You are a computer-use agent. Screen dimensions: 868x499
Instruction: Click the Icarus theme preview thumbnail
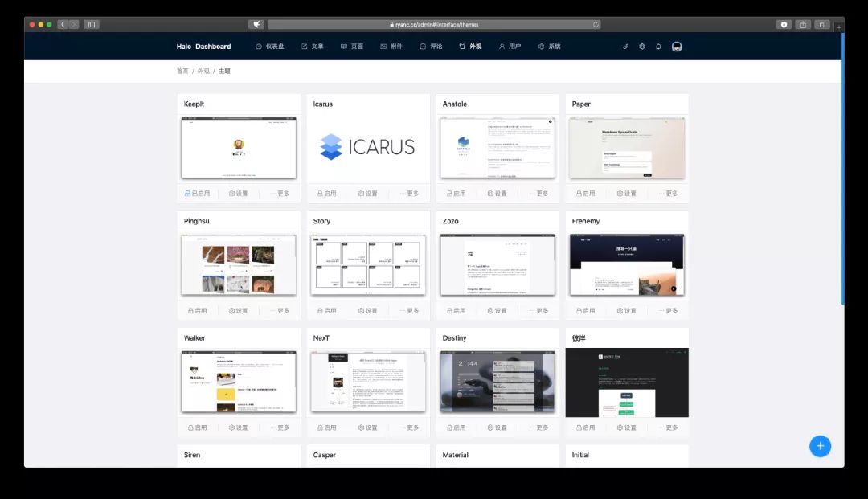coord(368,148)
